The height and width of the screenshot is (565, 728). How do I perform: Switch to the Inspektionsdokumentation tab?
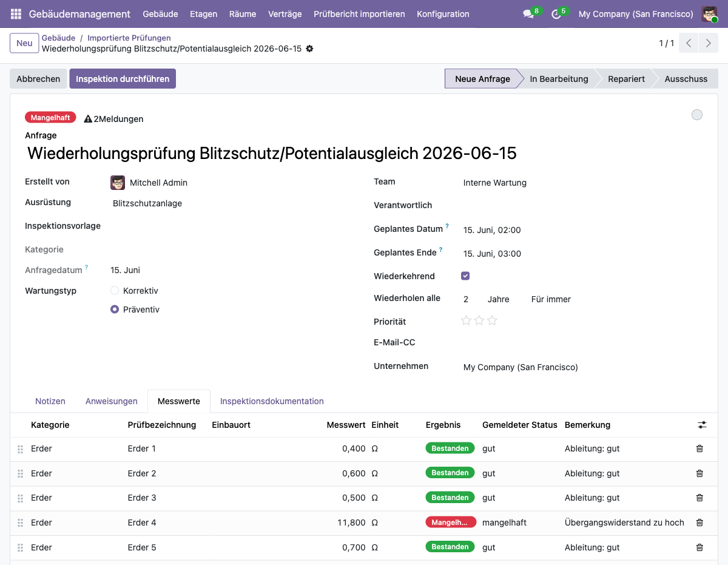pyautogui.click(x=272, y=401)
